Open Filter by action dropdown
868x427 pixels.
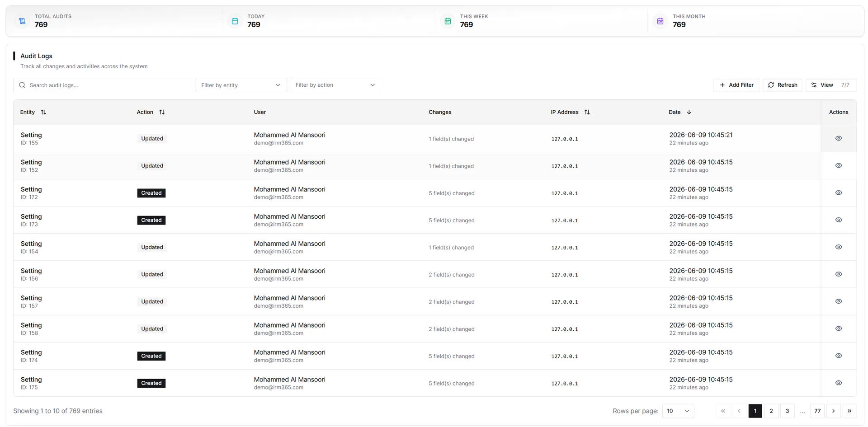(335, 85)
